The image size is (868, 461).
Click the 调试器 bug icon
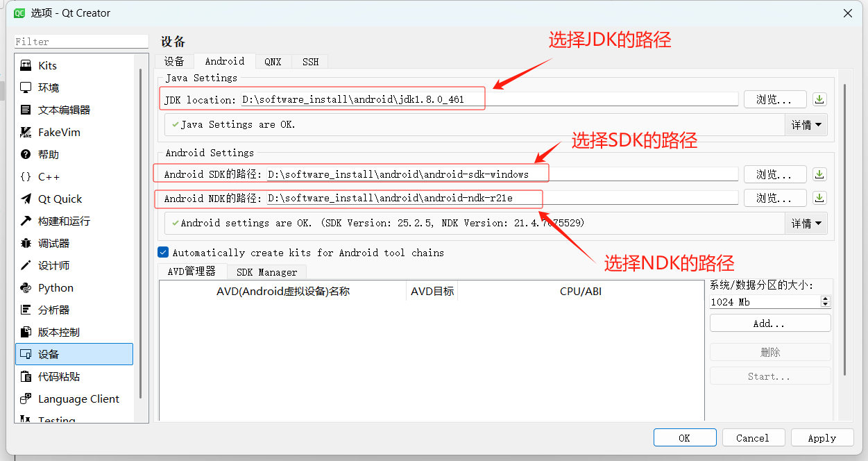click(x=26, y=243)
